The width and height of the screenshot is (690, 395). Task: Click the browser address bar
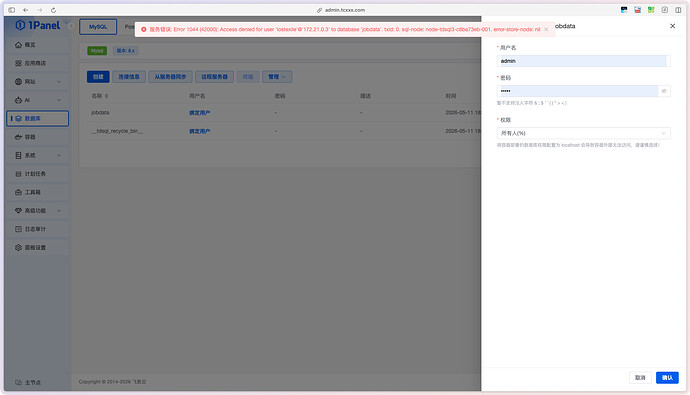[341, 10]
